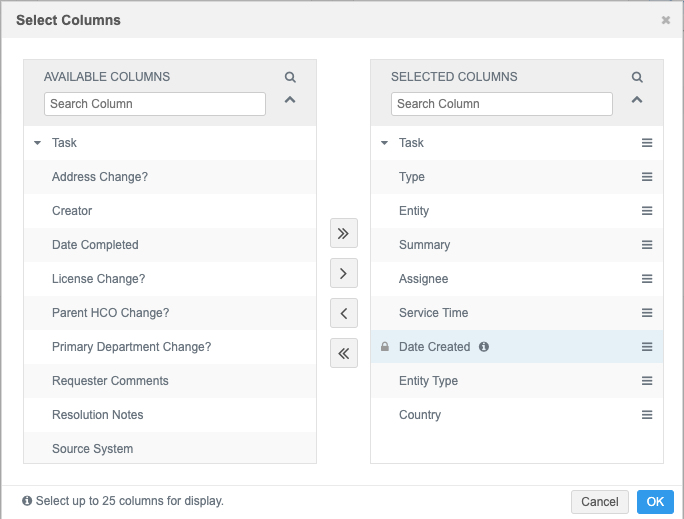684x519 pixels.
Task: Click the move selected column right arrow
Action: pos(343,273)
